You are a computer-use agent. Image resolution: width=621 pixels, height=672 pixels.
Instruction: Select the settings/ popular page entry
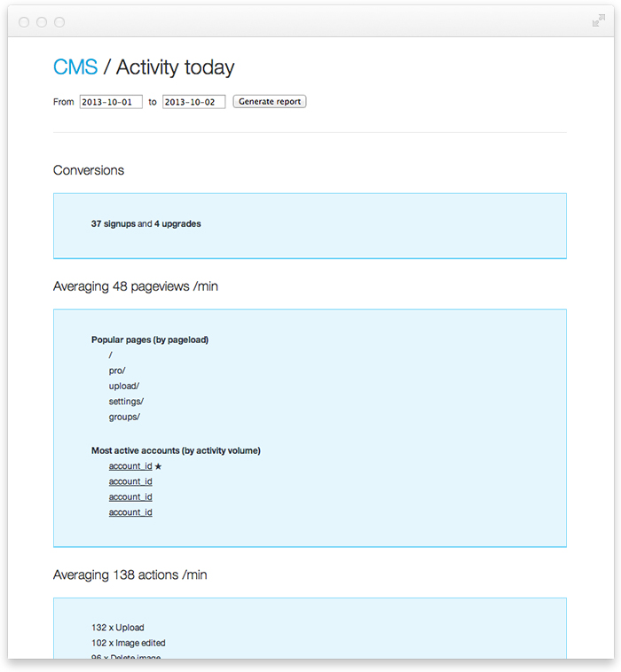(126, 402)
